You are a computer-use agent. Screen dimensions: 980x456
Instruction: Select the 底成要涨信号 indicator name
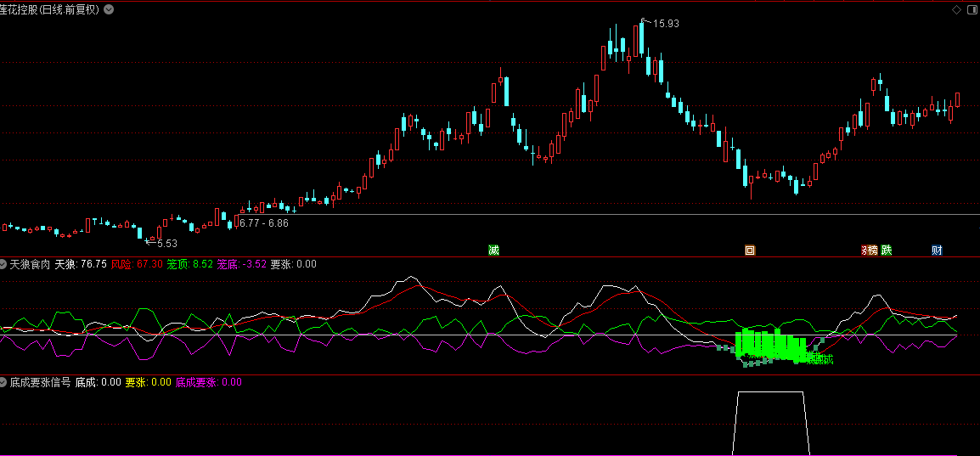41,382
